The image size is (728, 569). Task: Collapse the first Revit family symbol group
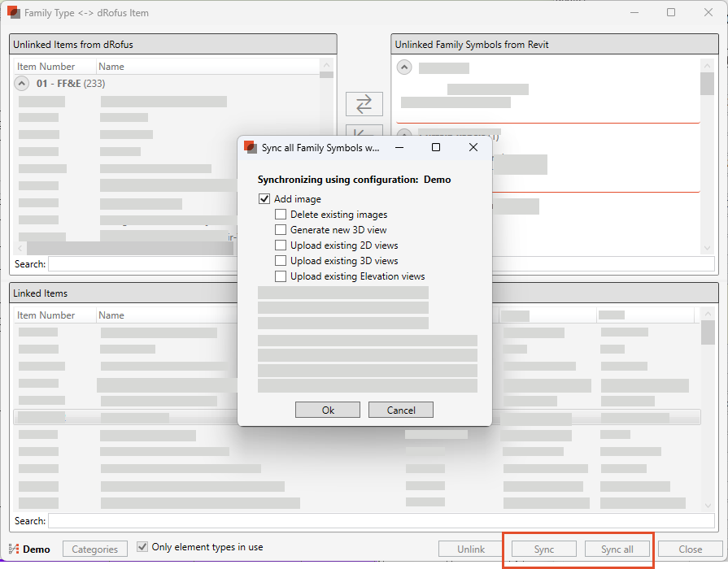click(x=404, y=67)
